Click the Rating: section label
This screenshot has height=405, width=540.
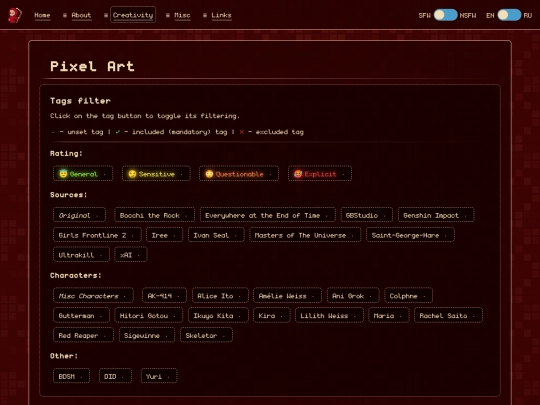coord(66,153)
